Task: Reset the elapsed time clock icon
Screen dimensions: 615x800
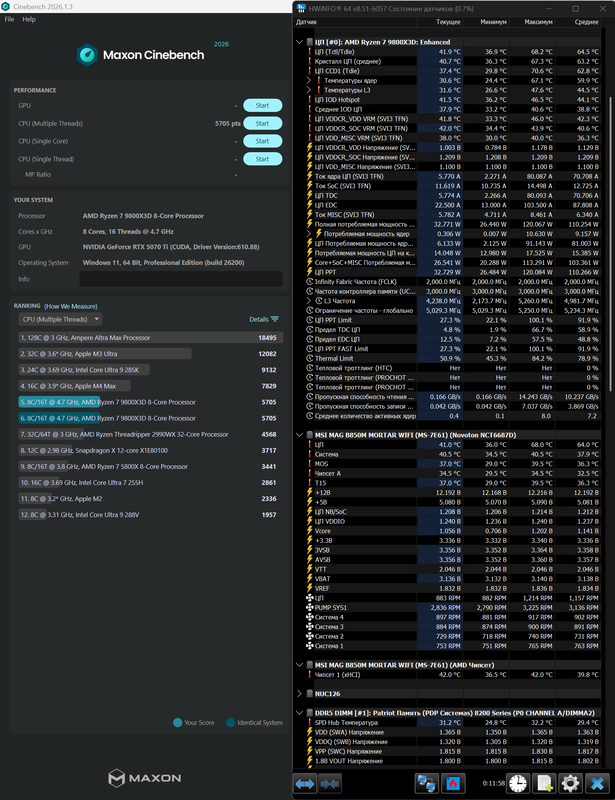Action: tap(518, 783)
